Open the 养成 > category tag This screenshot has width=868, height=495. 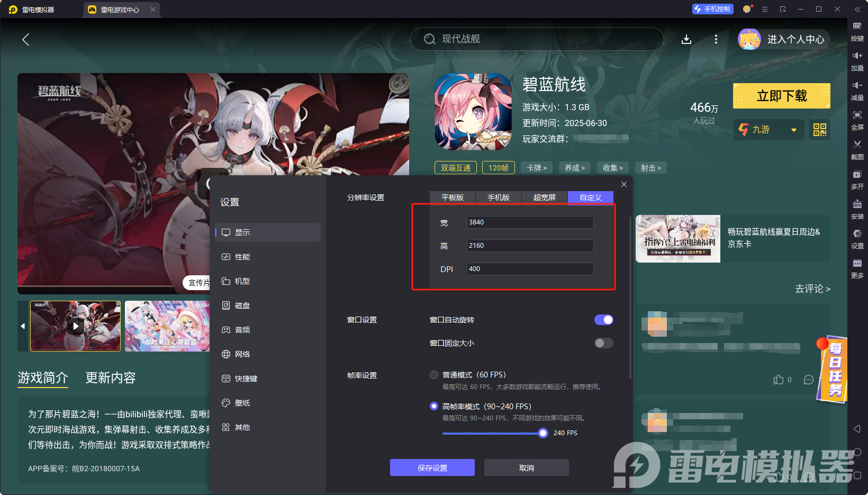click(575, 168)
